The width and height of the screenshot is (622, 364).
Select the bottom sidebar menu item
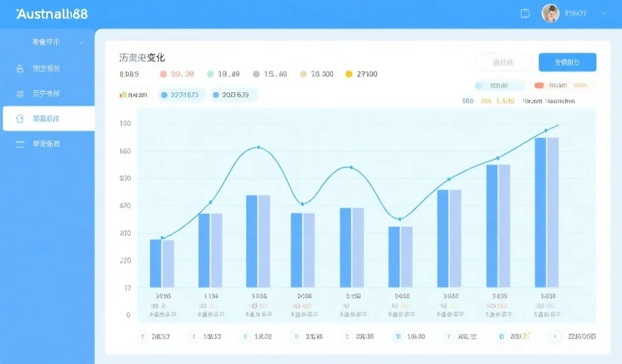click(49, 144)
